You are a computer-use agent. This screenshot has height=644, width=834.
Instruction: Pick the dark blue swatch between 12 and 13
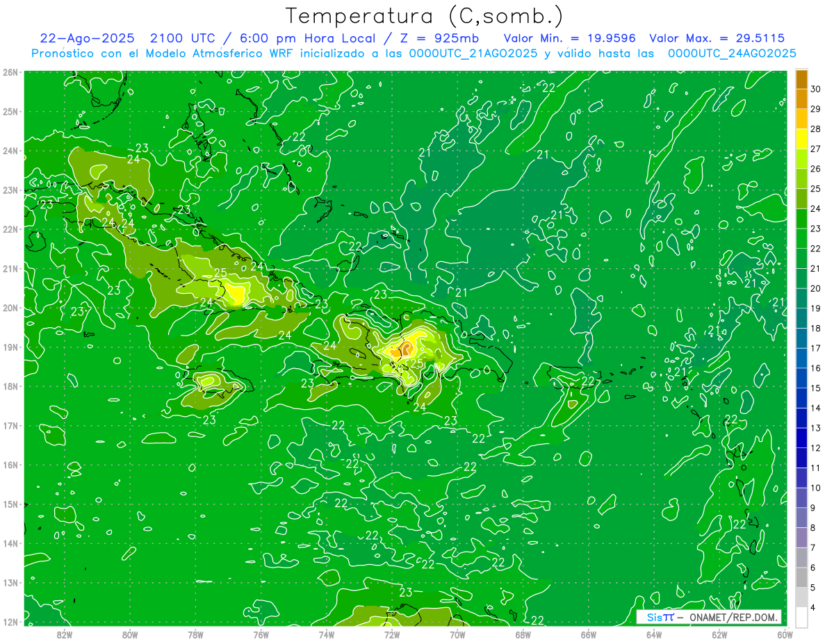point(801,438)
